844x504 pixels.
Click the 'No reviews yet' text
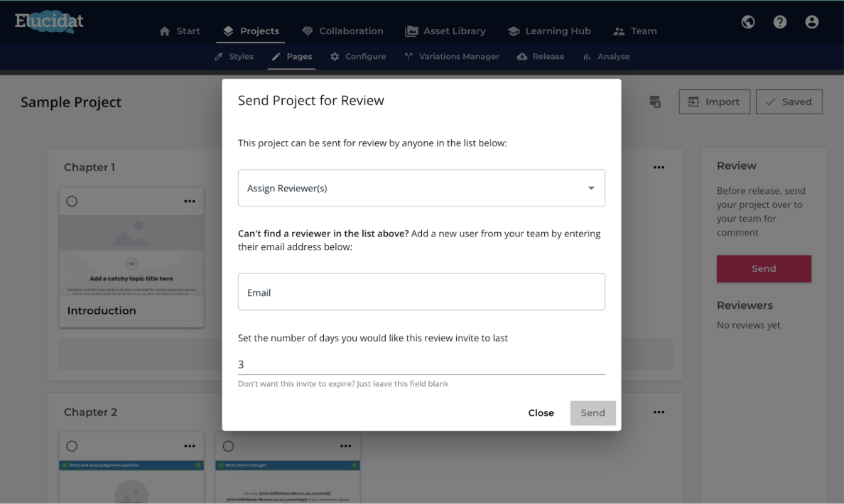(748, 325)
